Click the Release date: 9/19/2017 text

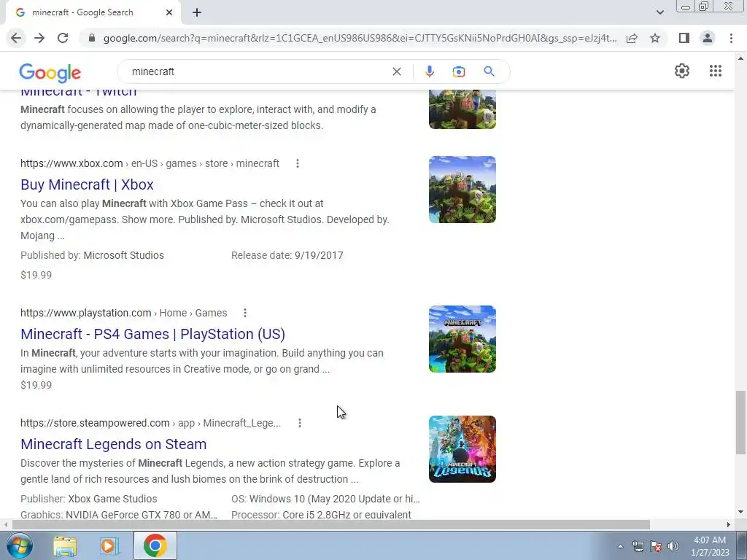[x=287, y=255]
